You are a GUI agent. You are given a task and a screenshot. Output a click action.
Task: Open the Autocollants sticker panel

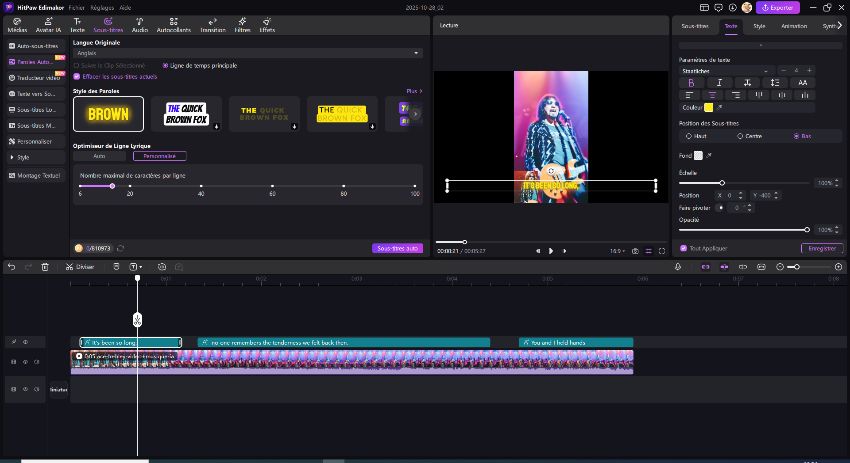pyautogui.click(x=173, y=25)
